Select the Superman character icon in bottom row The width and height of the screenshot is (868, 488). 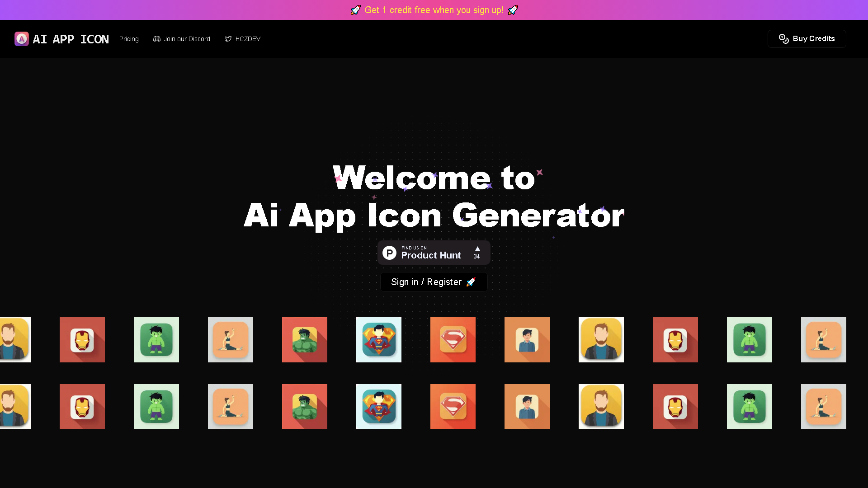click(379, 407)
